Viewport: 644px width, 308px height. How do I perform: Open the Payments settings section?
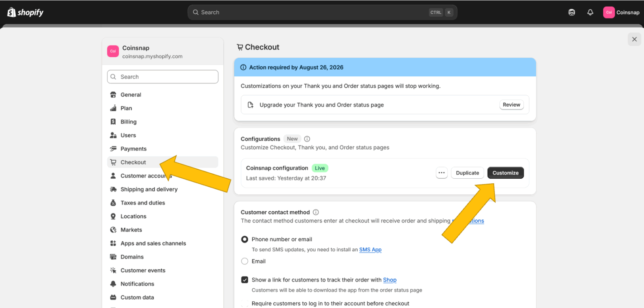(133, 149)
